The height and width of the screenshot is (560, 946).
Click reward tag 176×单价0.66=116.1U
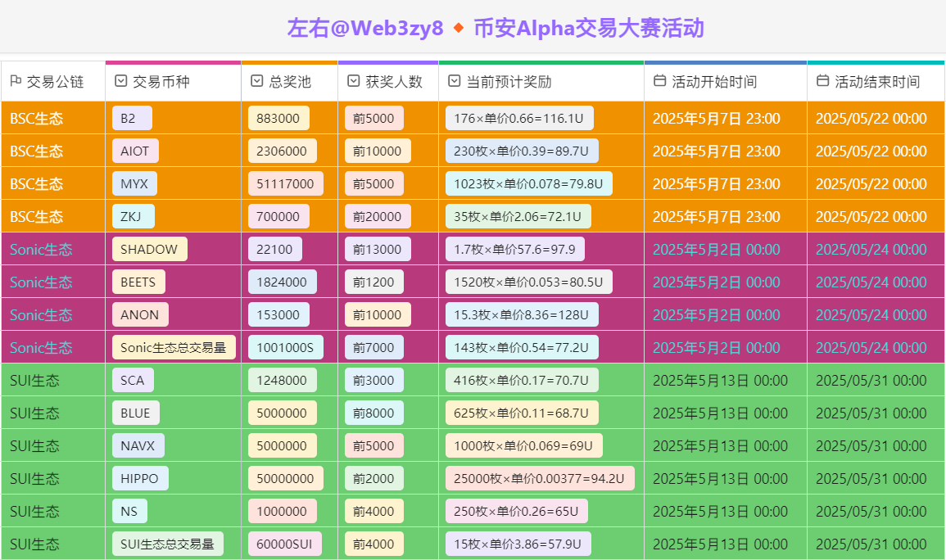click(x=519, y=118)
